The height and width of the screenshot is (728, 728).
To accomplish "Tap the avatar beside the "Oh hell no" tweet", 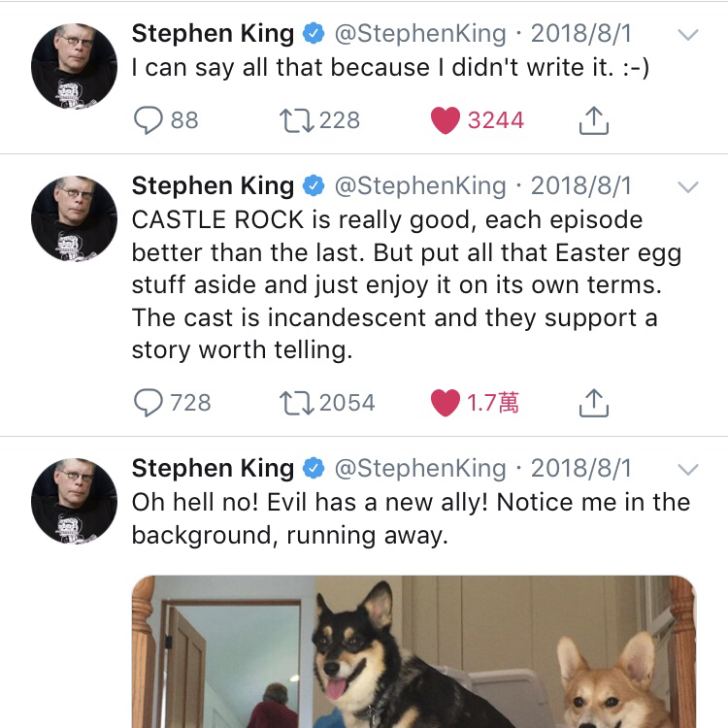I will [x=75, y=499].
